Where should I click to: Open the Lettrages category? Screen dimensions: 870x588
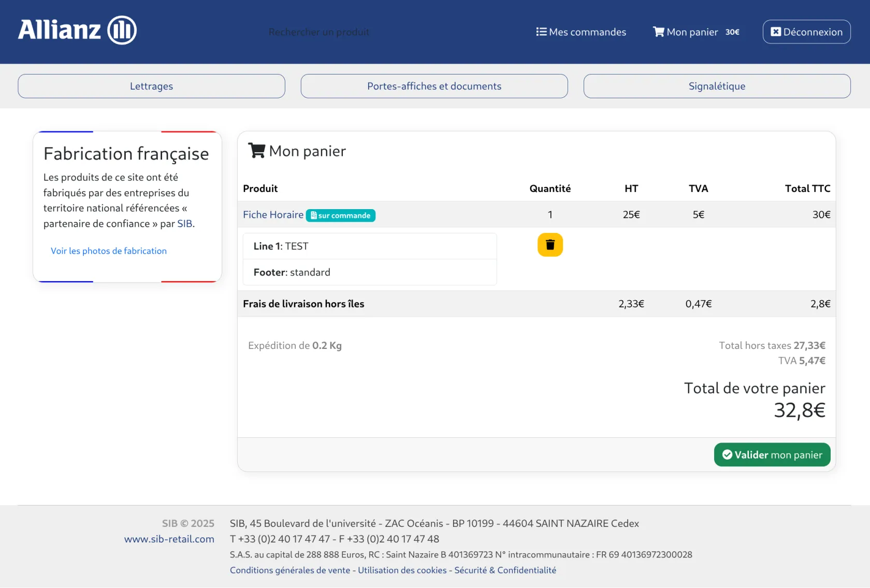(x=151, y=86)
